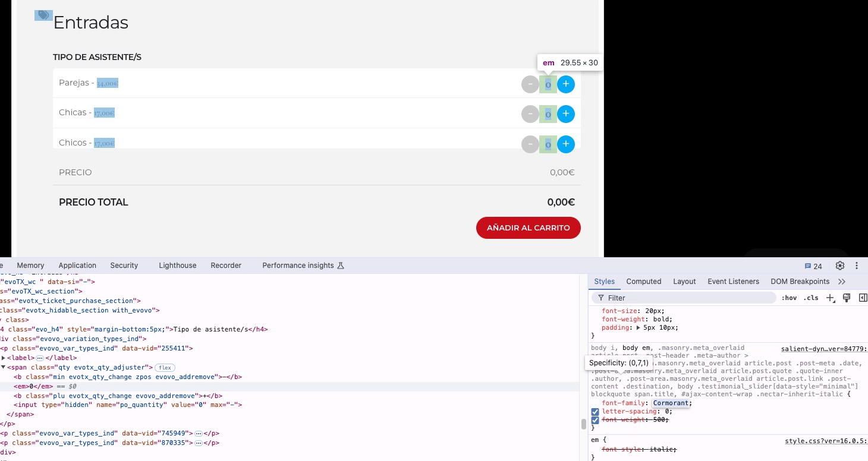Open the Security panel tab
The height and width of the screenshot is (461, 868).
124,266
